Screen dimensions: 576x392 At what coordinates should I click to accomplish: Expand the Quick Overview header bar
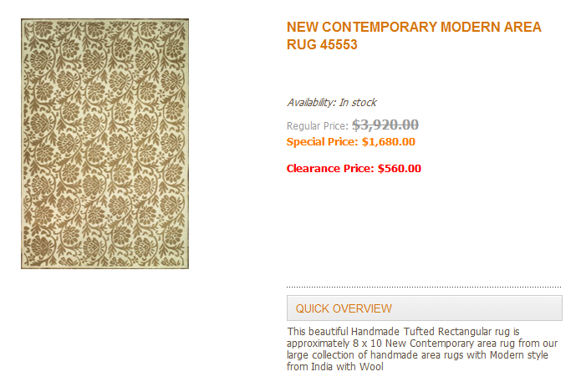click(x=425, y=308)
